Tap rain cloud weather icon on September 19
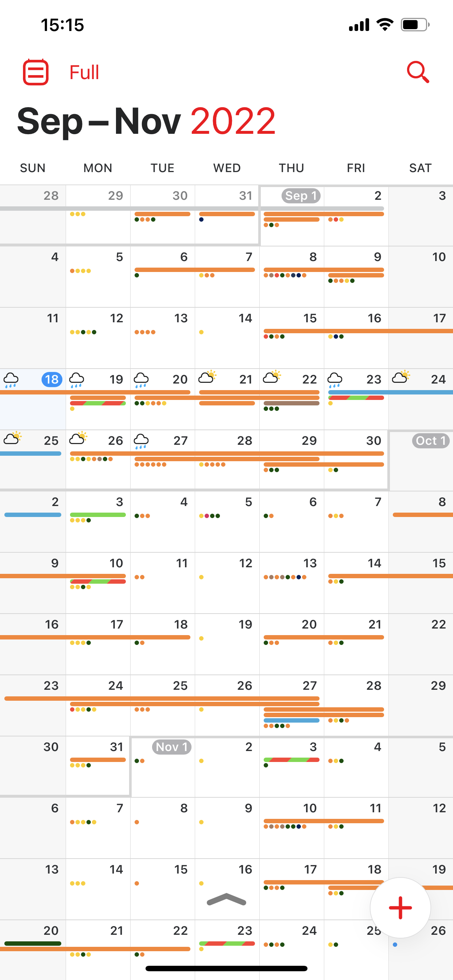This screenshot has height=980, width=453. pos(77,379)
